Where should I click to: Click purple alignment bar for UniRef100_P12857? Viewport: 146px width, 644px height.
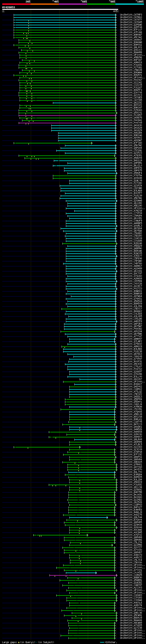coord(68,115)
